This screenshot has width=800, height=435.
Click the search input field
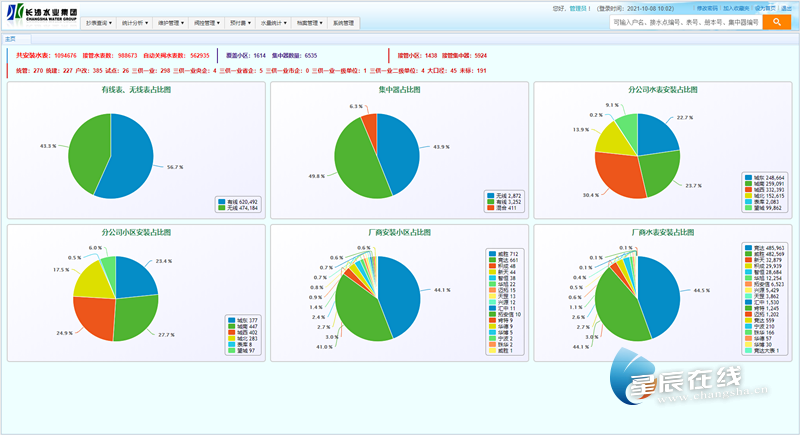[x=685, y=21]
